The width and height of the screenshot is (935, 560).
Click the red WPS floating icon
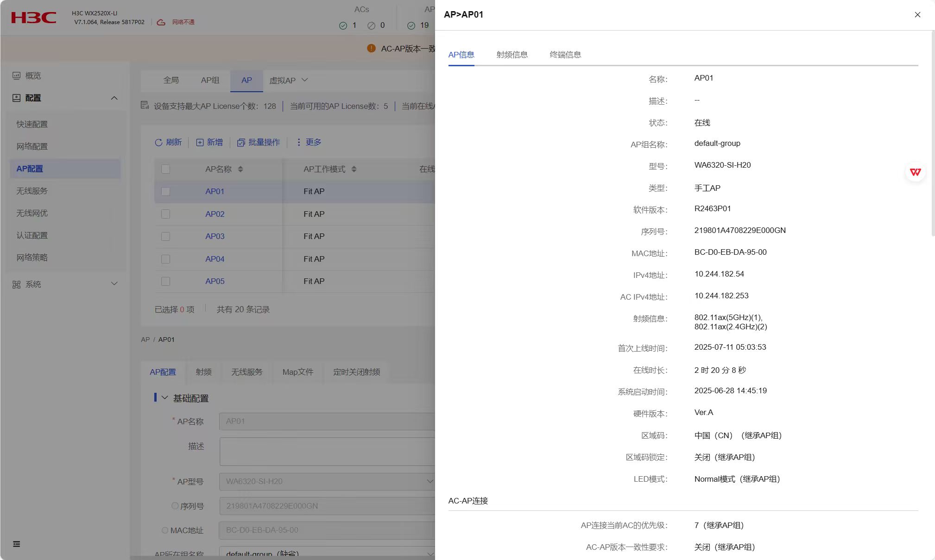[916, 172]
